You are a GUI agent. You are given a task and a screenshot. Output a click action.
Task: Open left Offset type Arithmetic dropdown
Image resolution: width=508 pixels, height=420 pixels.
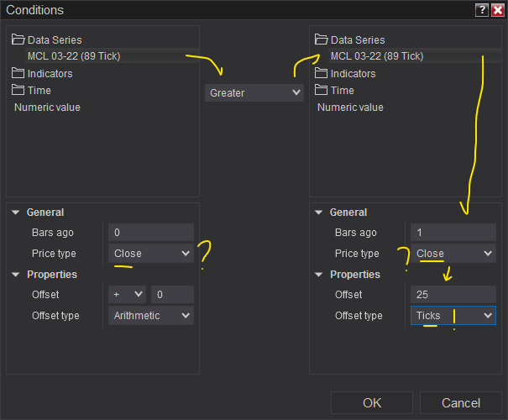[x=151, y=315]
